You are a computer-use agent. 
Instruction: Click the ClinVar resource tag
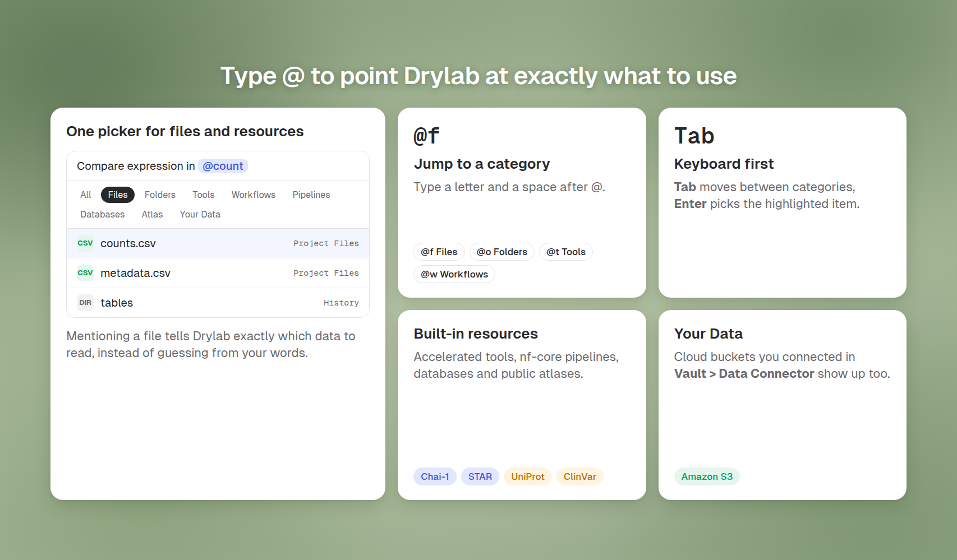[x=580, y=476]
